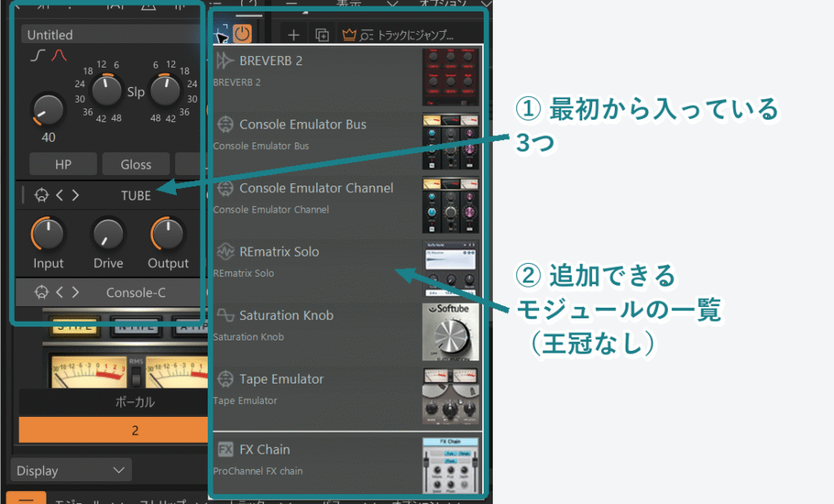Click the Untitled preset name field
Image resolution: width=834 pixels, height=504 pixels.
coord(111,34)
